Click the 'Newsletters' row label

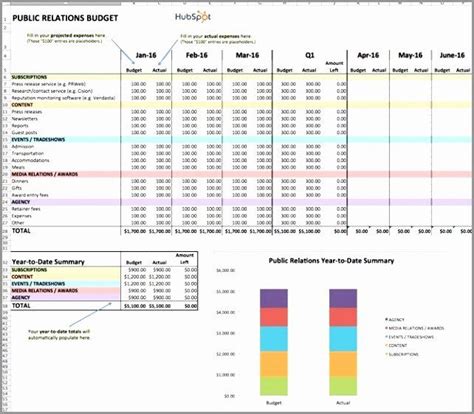25,119
